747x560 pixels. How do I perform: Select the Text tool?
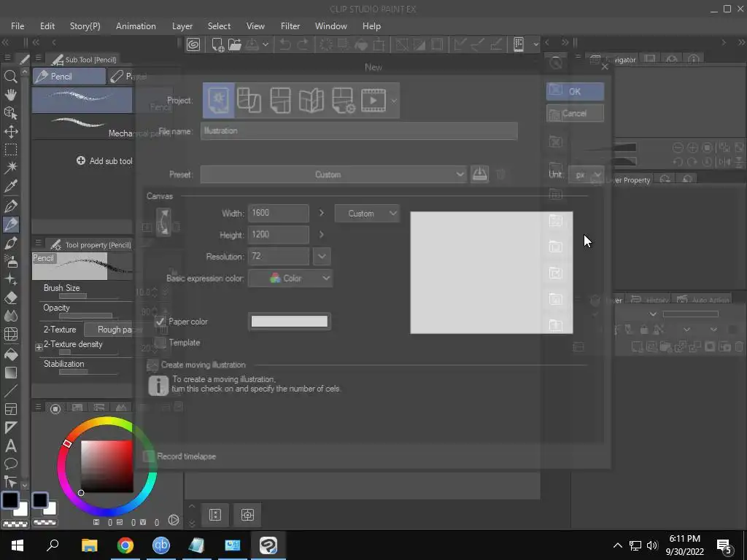(x=10, y=446)
